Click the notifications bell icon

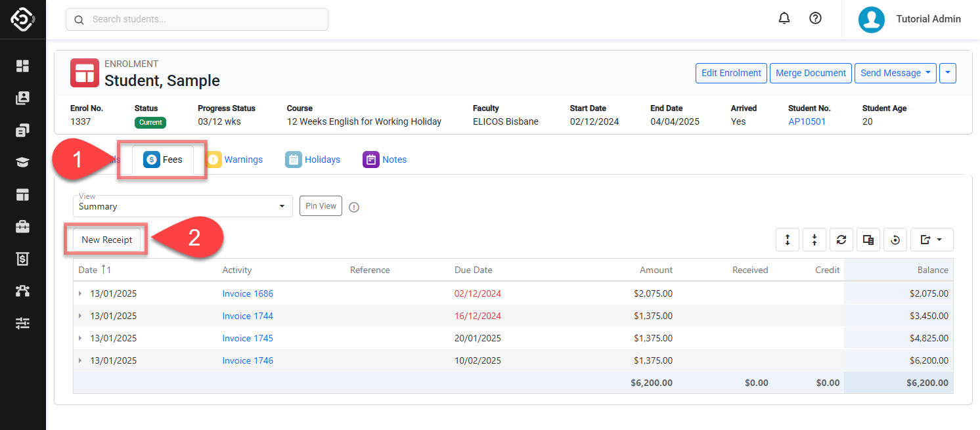[x=784, y=18]
